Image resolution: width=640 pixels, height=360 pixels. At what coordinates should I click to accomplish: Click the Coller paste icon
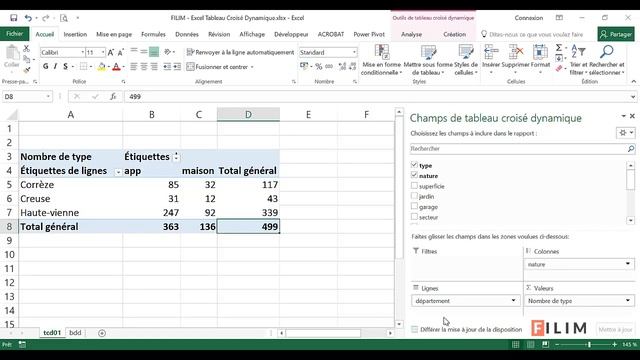coord(12,57)
